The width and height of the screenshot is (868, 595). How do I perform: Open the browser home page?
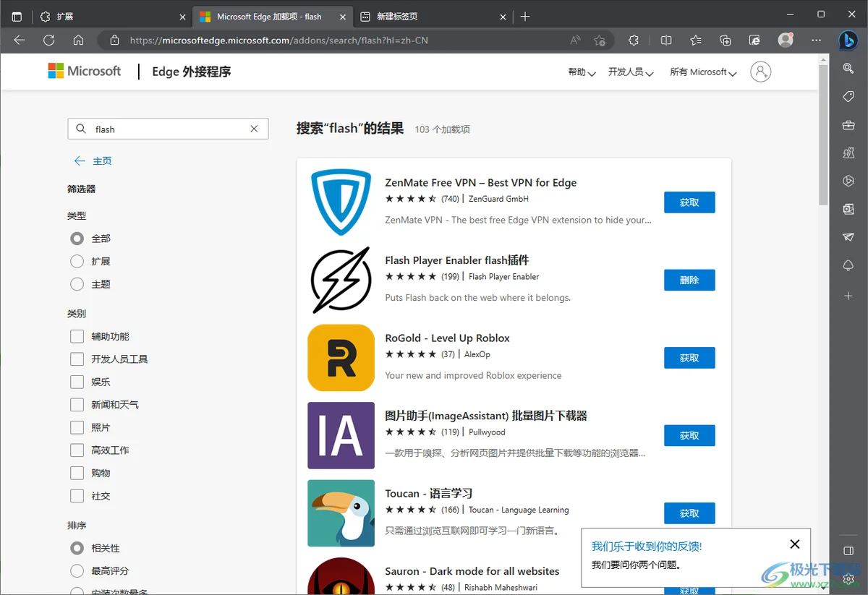tap(78, 40)
